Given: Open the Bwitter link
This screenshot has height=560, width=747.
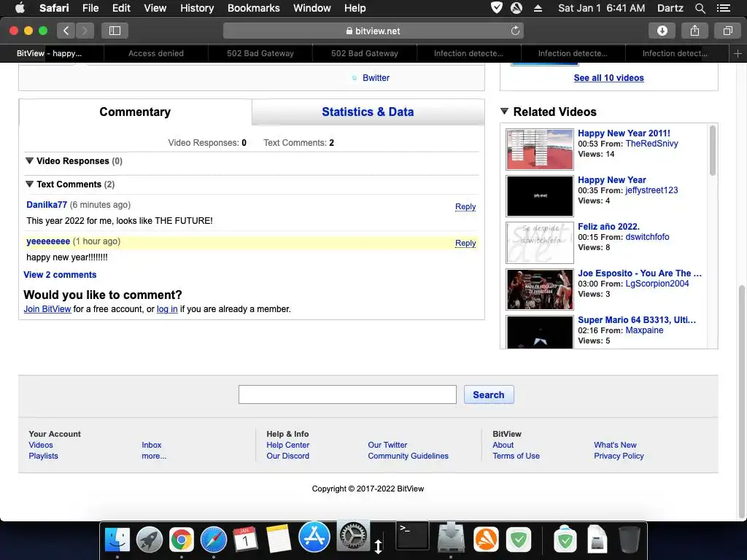Looking at the screenshot, I should [x=376, y=77].
